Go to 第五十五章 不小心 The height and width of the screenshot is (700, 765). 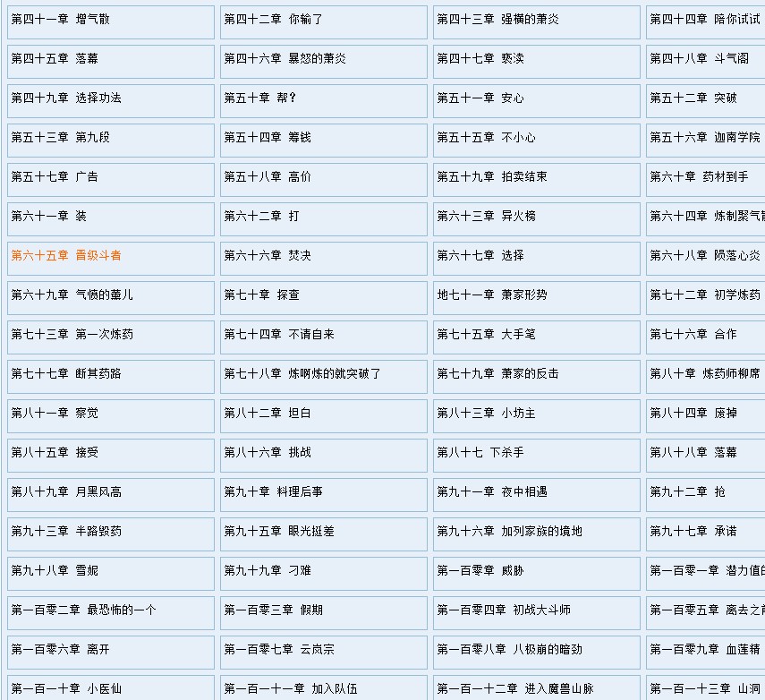(486, 138)
